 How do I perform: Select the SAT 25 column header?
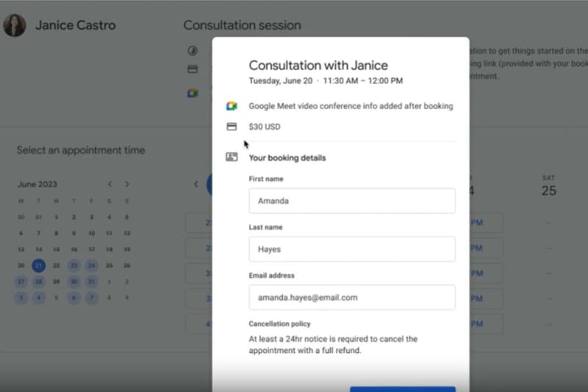(548, 186)
